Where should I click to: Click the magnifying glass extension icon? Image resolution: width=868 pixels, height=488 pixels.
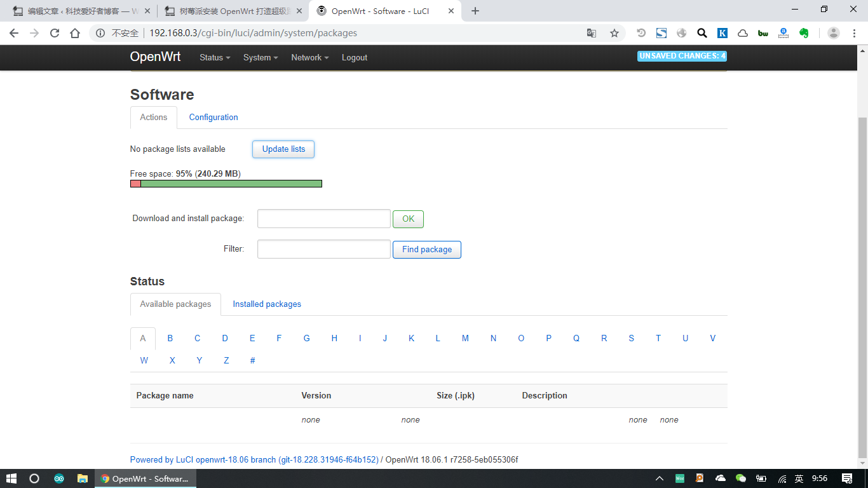click(x=702, y=33)
